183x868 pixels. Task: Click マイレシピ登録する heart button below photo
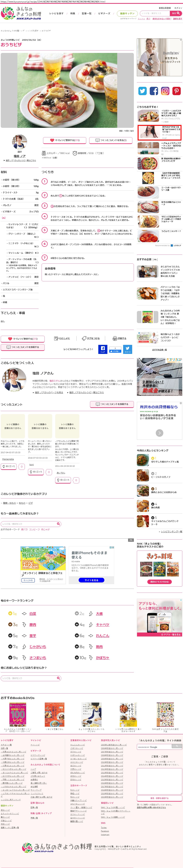click(64, 140)
